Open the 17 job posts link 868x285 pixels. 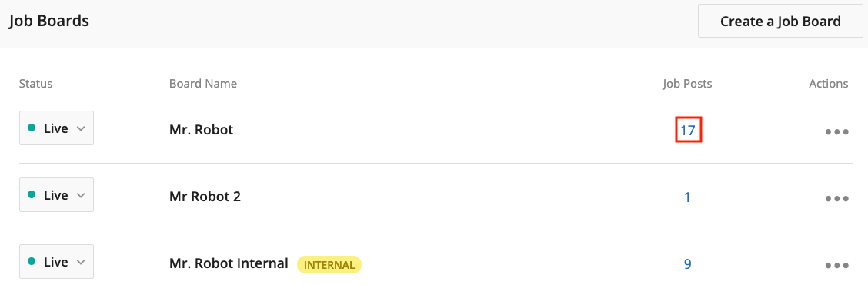click(x=687, y=131)
